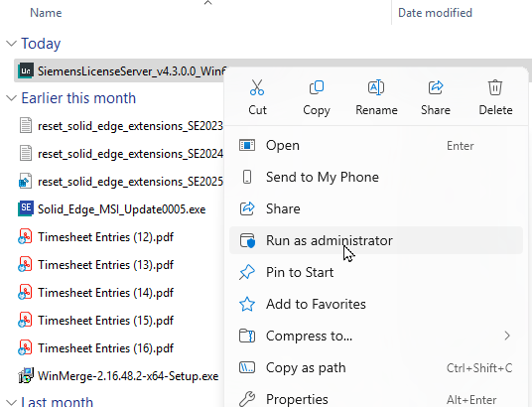Select SiemensLicenseServer_v4.3.0.0 file
The width and height of the screenshot is (532, 407).
pyautogui.click(x=132, y=70)
